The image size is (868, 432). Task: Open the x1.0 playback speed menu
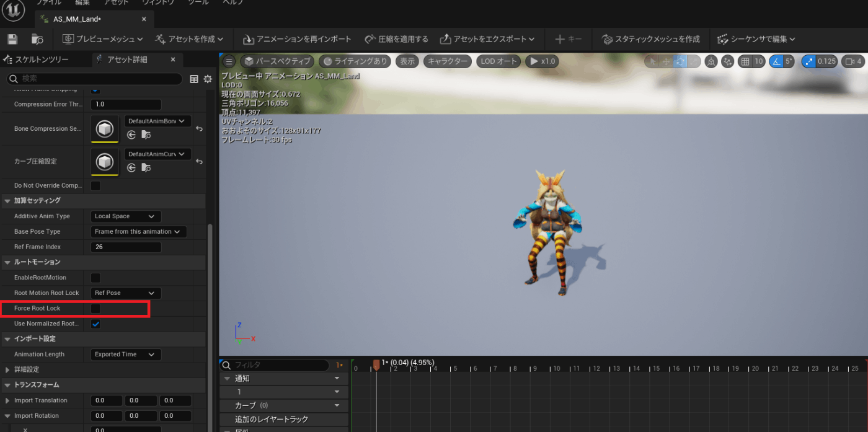541,61
